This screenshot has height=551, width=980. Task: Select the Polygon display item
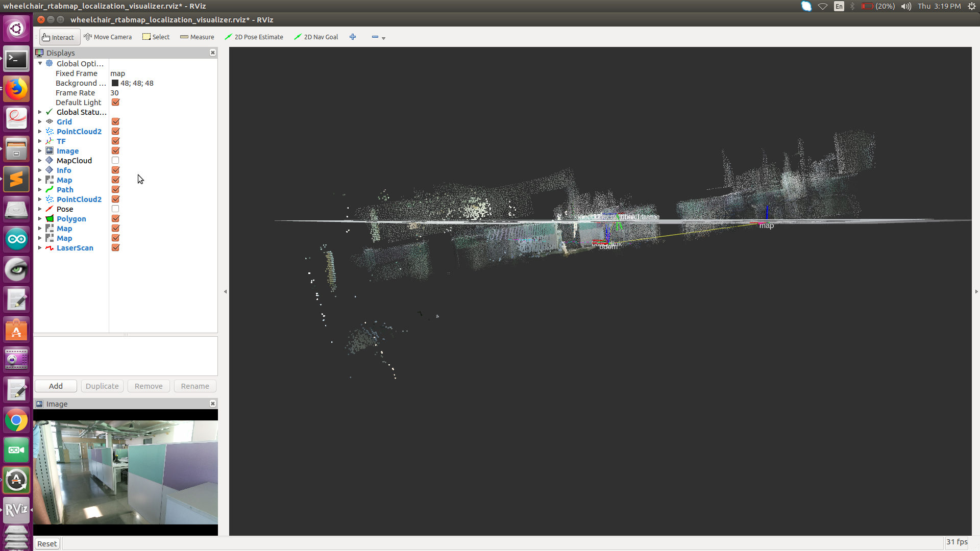coord(71,219)
